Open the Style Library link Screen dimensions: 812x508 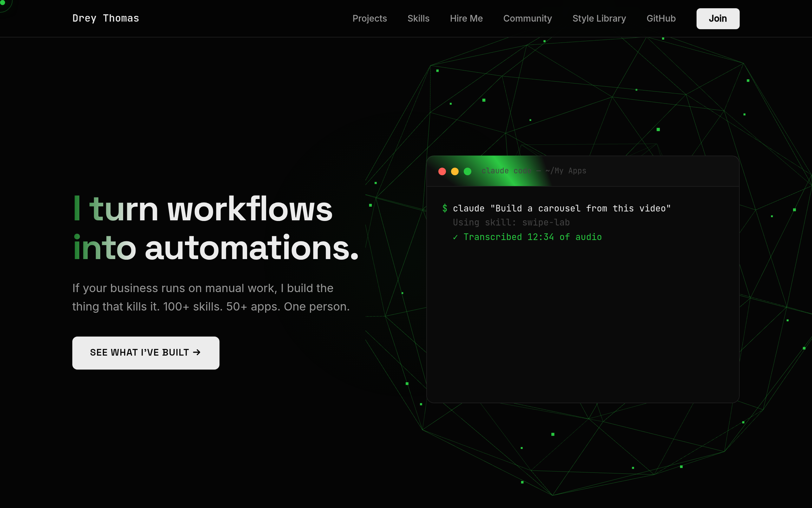[x=599, y=18]
